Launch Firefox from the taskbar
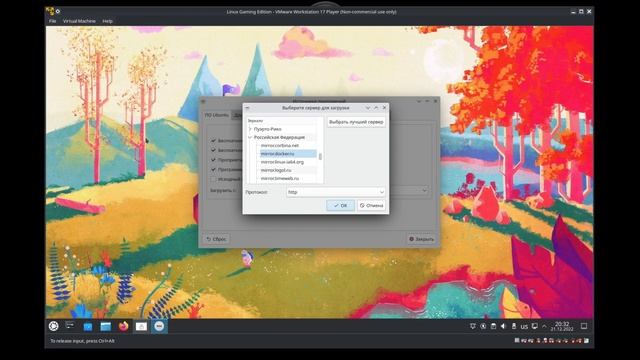Image resolution: width=640 pixels, height=360 pixels. pos(123,326)
